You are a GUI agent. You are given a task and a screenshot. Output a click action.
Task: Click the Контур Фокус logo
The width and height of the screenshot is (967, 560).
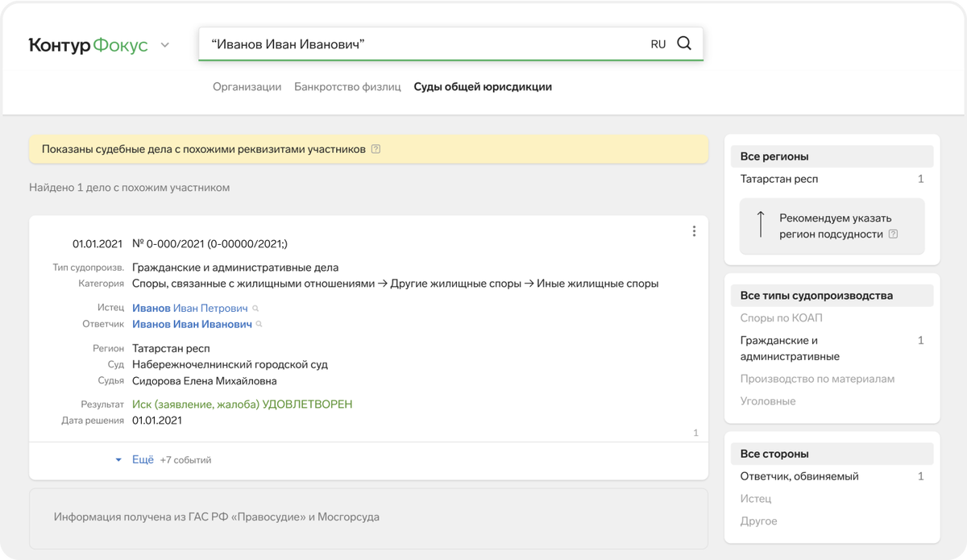tap(89, 45)
